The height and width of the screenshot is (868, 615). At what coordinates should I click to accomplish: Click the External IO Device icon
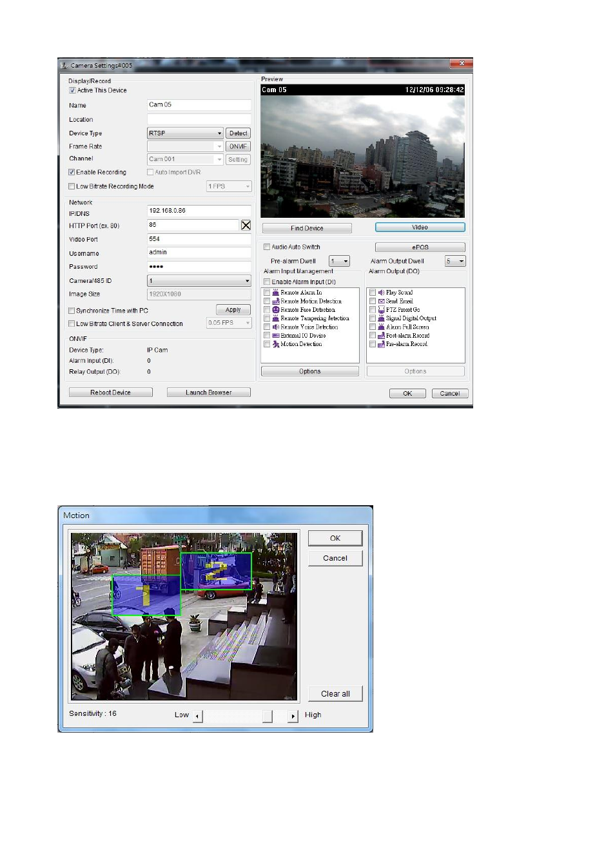pyautogui.click(x=275, y=336)
